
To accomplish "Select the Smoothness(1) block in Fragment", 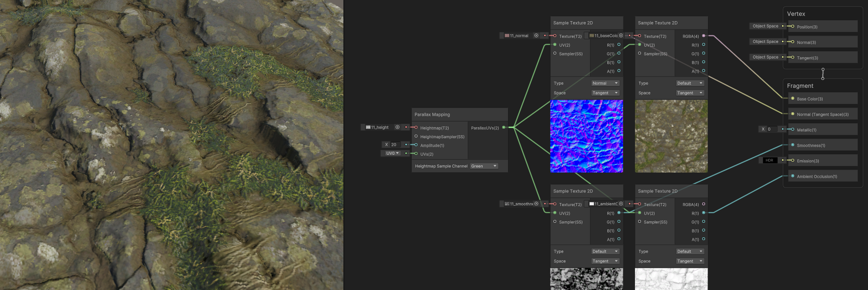I will (823, 145).
